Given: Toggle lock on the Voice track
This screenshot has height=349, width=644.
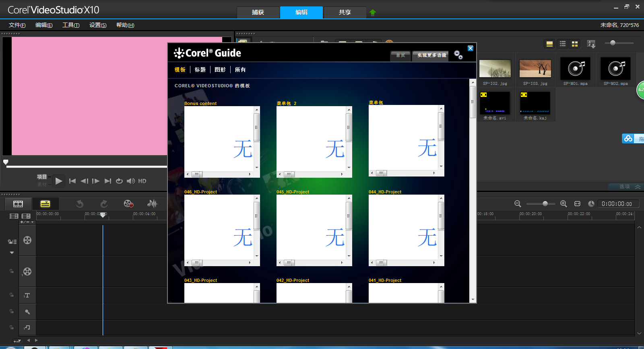Looking at the screenshot, I should point(12,311).
